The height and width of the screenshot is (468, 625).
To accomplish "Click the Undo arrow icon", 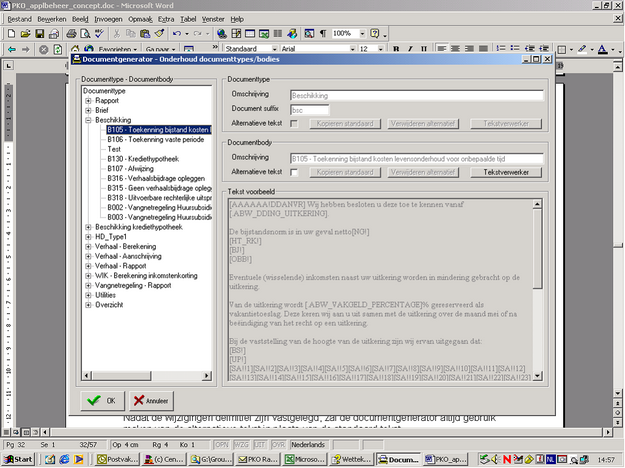I will [177, 33].
